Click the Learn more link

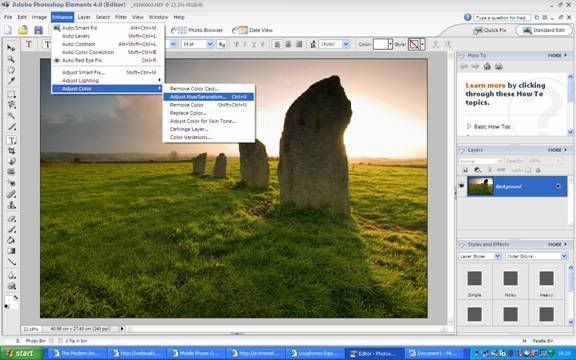(485, 85)
